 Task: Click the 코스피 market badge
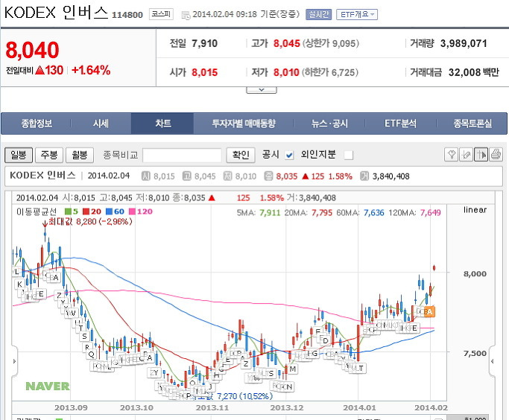(161, 14)
